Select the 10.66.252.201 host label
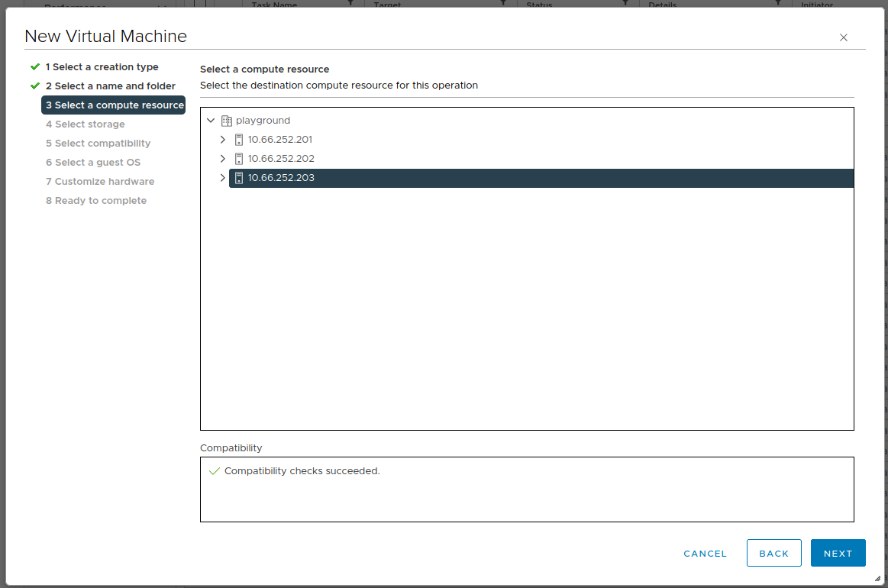This screenshot has height=588, width=888. click(279, 140)
